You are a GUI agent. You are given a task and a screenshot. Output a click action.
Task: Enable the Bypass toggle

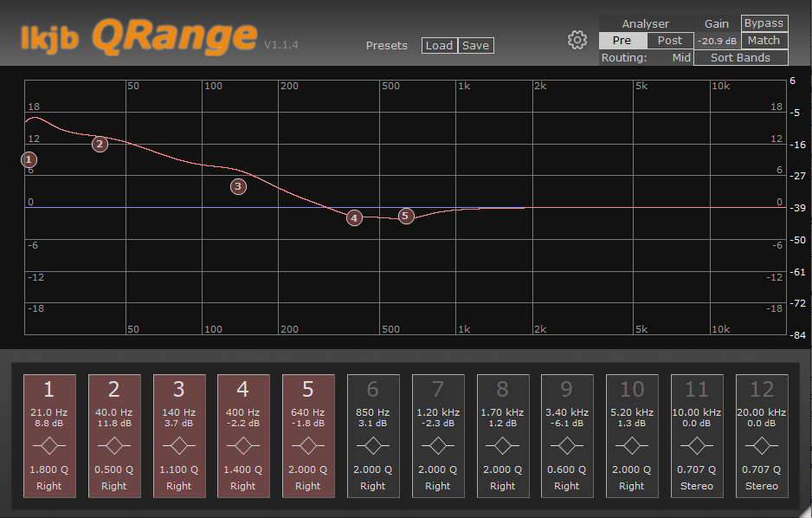tap(764, 23)
